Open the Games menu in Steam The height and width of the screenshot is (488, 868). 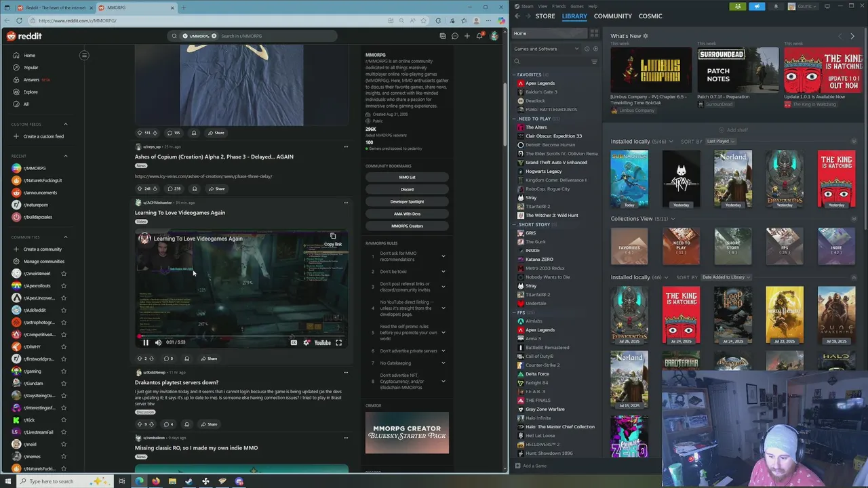coord(577,6)
